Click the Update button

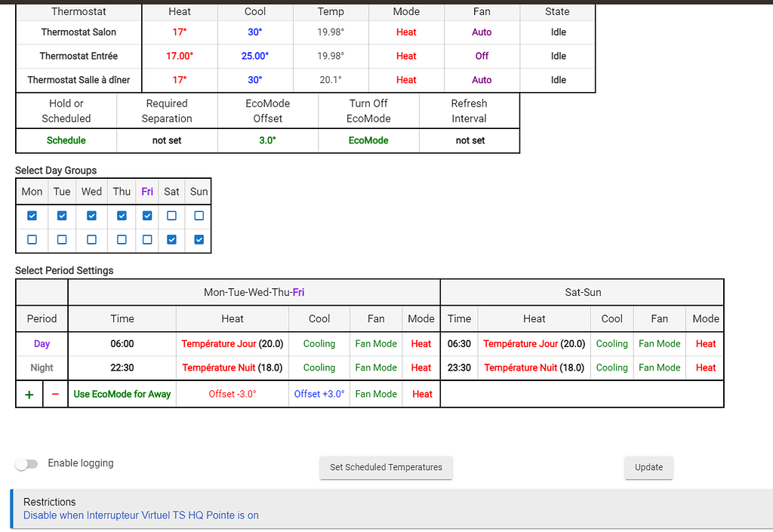(648, 468)
